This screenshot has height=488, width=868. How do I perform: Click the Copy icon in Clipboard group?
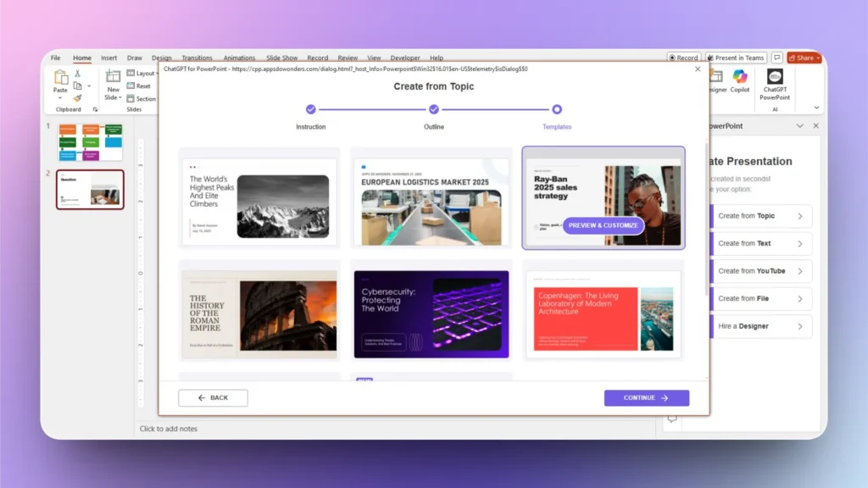coord(78,86)
